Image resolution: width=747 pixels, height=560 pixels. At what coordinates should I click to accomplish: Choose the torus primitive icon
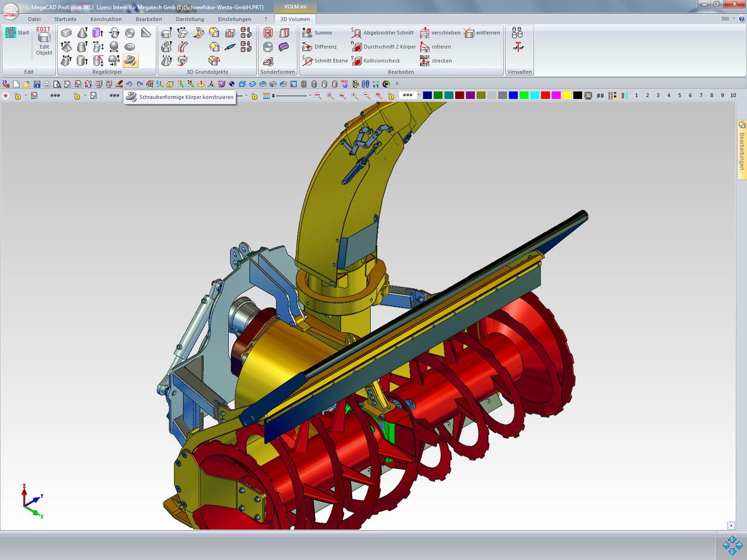click(130, 47)
